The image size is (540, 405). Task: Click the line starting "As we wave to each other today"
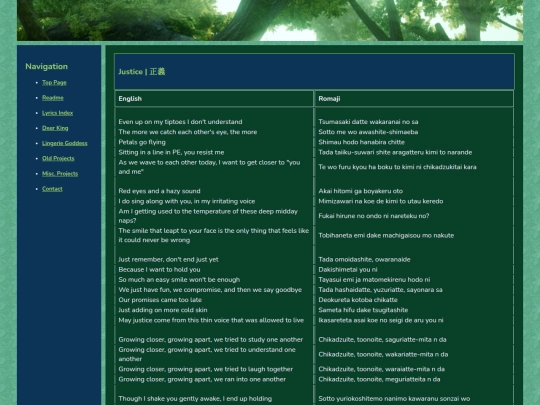tap(209, 167)
